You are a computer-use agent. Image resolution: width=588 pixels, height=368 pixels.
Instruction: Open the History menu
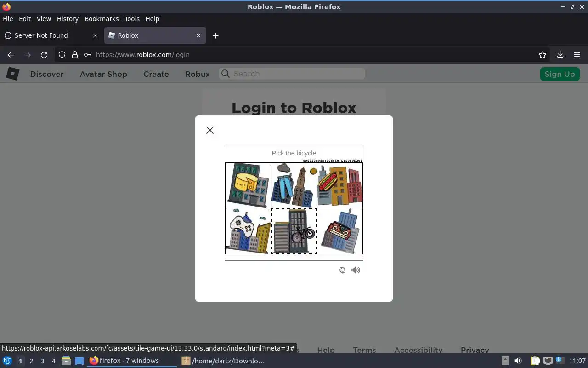pyautogui.click(x=68, y=19)
